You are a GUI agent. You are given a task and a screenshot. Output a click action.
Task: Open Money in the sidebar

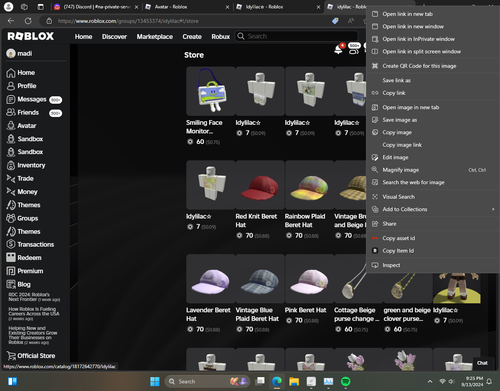(x=22, y=192)
